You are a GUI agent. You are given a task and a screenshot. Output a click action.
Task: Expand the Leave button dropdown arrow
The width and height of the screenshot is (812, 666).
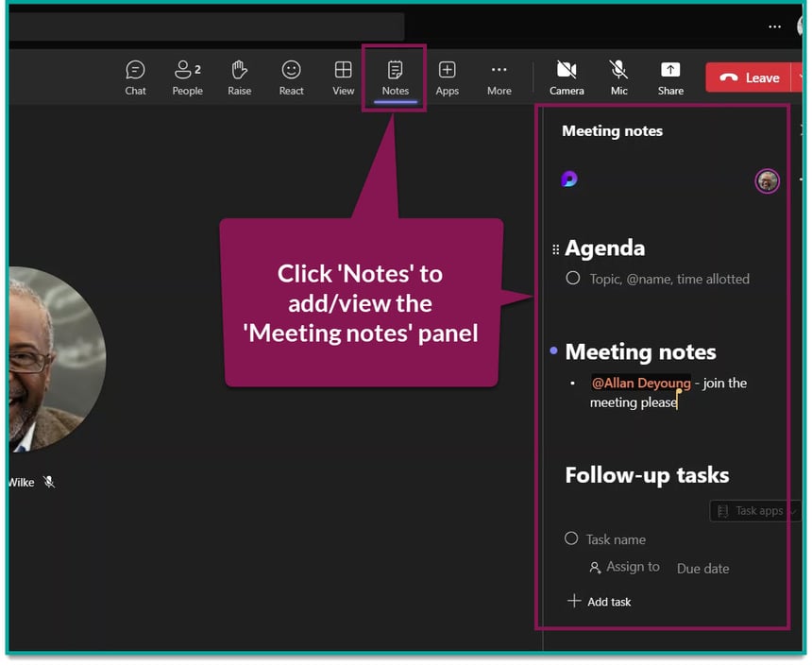tap(803, 77)
